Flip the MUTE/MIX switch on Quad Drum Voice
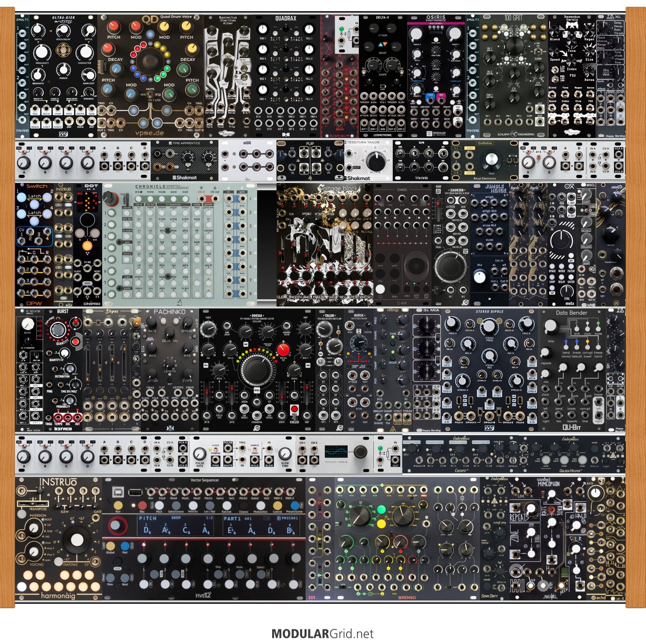The image size is (646, 644). click(x=150, y=94)
